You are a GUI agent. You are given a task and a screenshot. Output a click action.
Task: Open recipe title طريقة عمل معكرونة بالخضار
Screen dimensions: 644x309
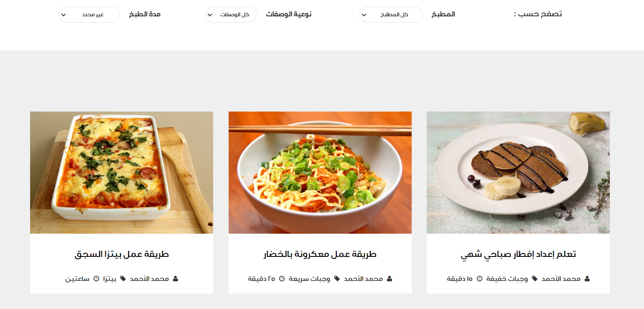pyautogui.click(x=320, y=254)
